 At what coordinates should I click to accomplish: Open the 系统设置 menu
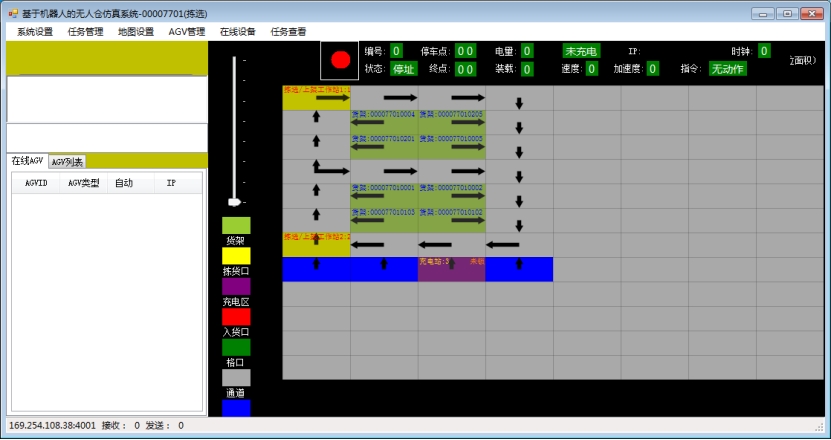click(x=35, y=31)
